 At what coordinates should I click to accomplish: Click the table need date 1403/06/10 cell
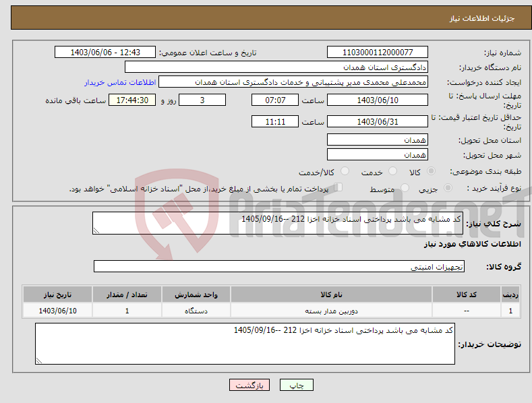click(x=57, y=311)
